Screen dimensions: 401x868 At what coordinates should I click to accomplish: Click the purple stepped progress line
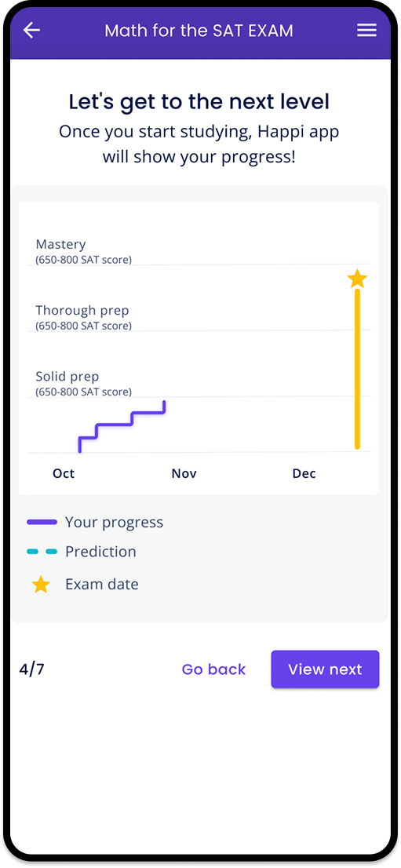(x=122, y=426)
